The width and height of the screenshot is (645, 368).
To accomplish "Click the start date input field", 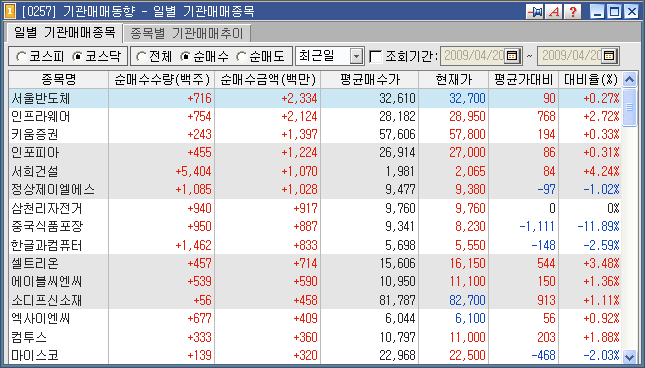I will tap(473, 56).
